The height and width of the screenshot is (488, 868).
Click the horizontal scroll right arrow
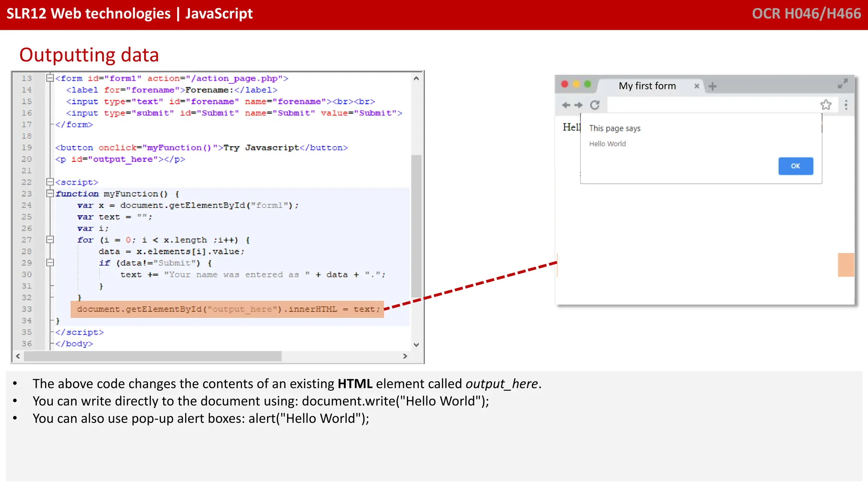tap(405, 356)
